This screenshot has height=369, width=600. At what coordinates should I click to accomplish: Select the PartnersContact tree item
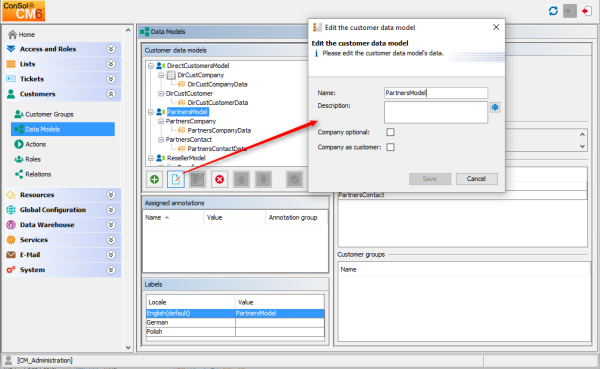coord(189,139)
